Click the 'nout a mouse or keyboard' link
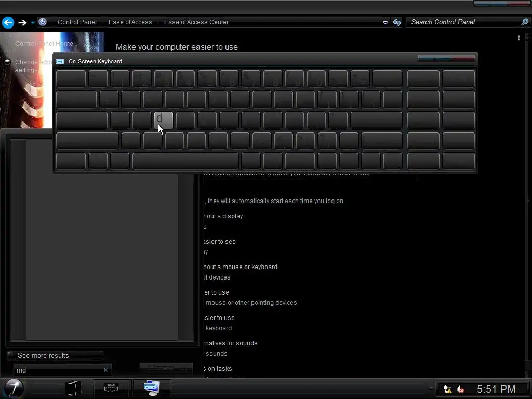The height and width of the screenshot is (399, 532). point(241,267)
